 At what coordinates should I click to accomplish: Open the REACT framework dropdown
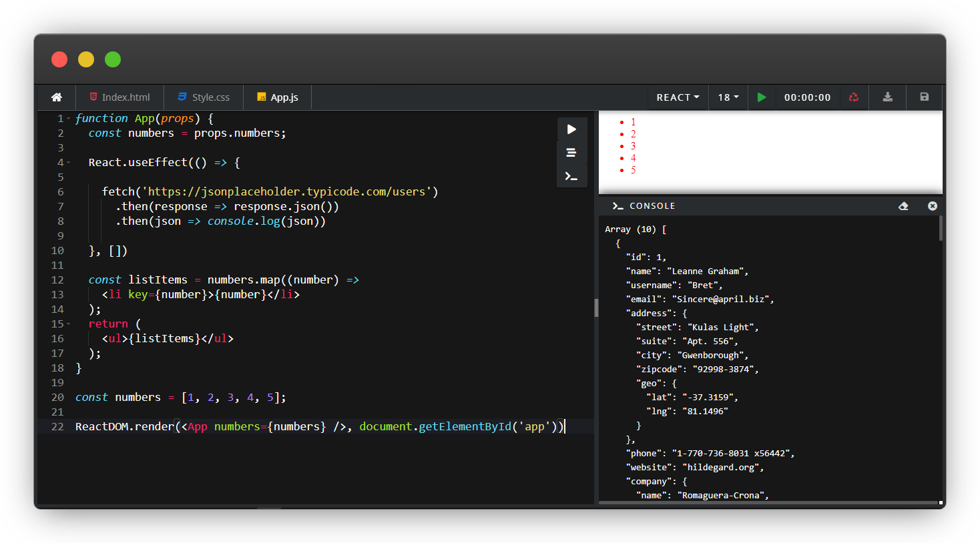pyautogui.click(x=678, y=97)
